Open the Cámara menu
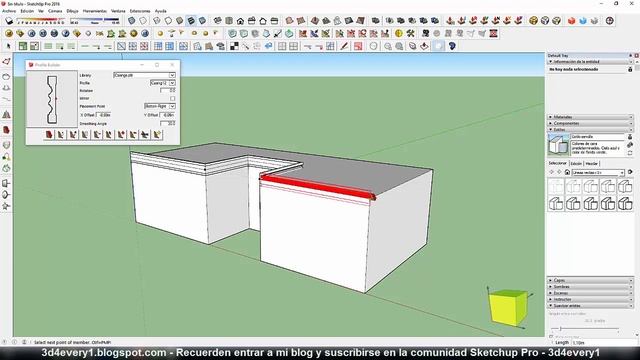Screen dimensions: 640x360 (55, 11)
